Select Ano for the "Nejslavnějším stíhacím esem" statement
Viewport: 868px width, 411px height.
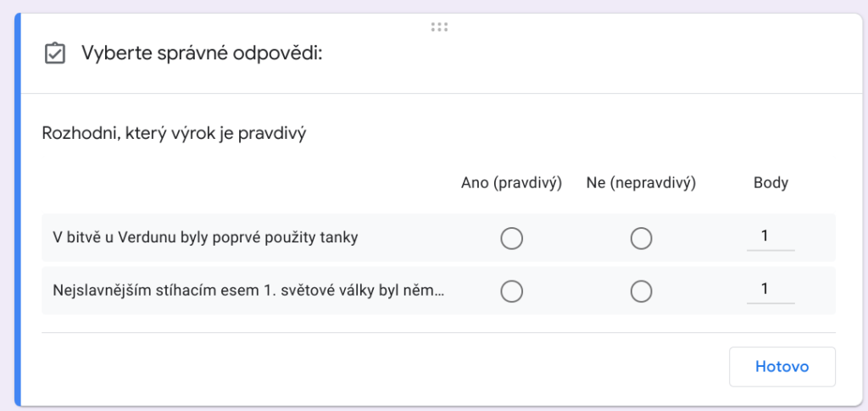click(x=511, y=291)
